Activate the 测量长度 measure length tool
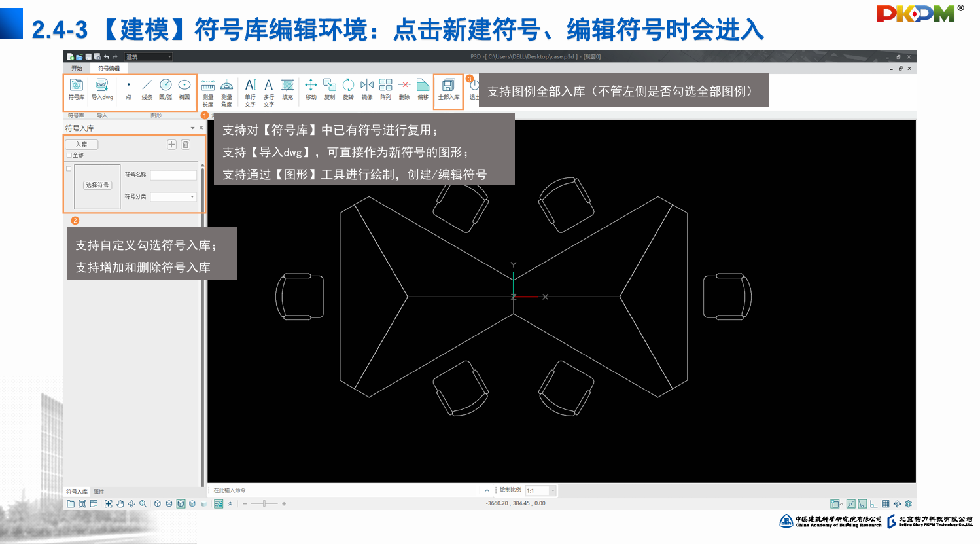Image resolution: width=980 pixels, height=544 pixels. 208,93
